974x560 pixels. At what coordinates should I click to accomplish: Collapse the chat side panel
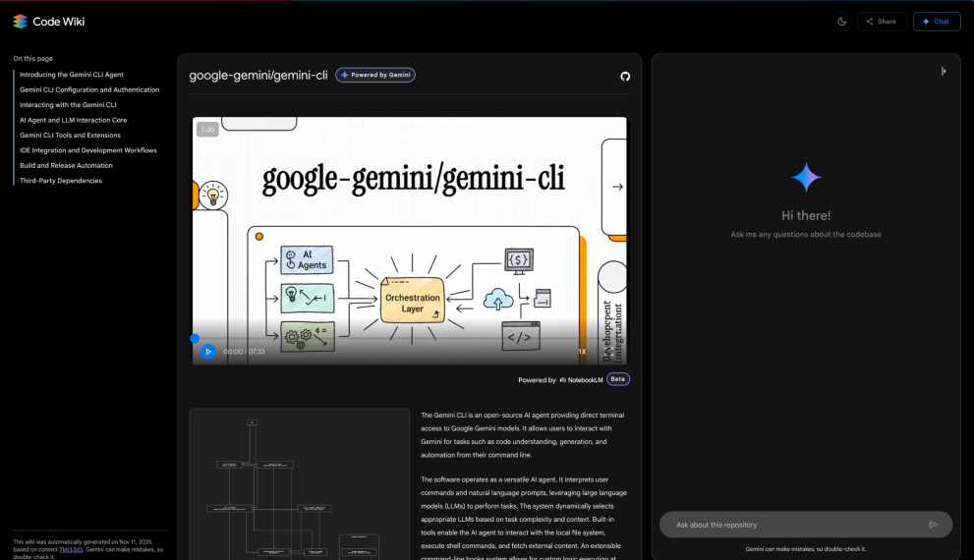(944, 71)
